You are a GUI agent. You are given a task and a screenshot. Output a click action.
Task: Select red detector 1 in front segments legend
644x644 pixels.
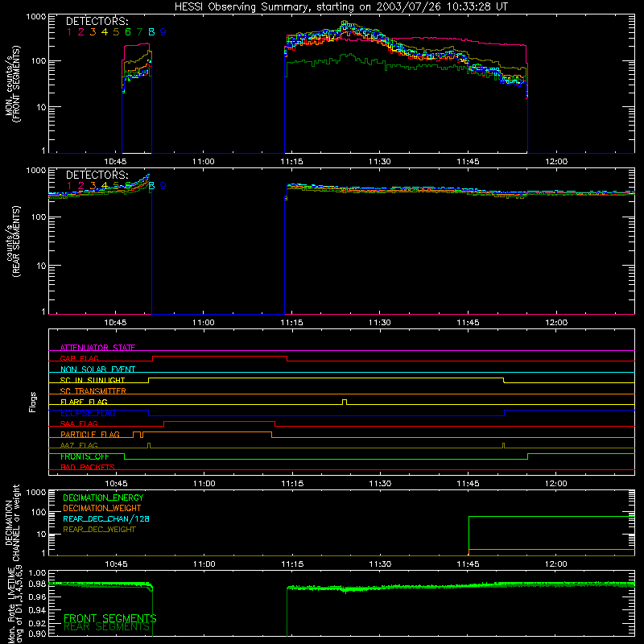click(69, 32)
